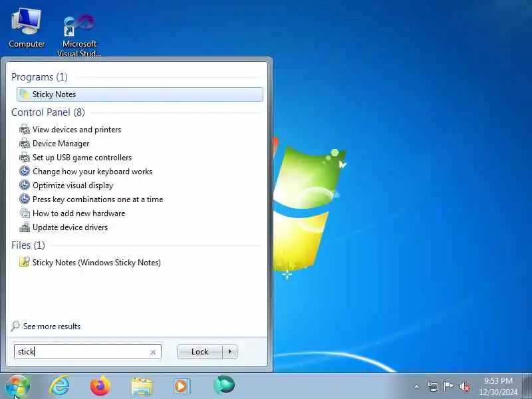
Task: Click the magnifier icon beside See more results
Action: [15, 326]
